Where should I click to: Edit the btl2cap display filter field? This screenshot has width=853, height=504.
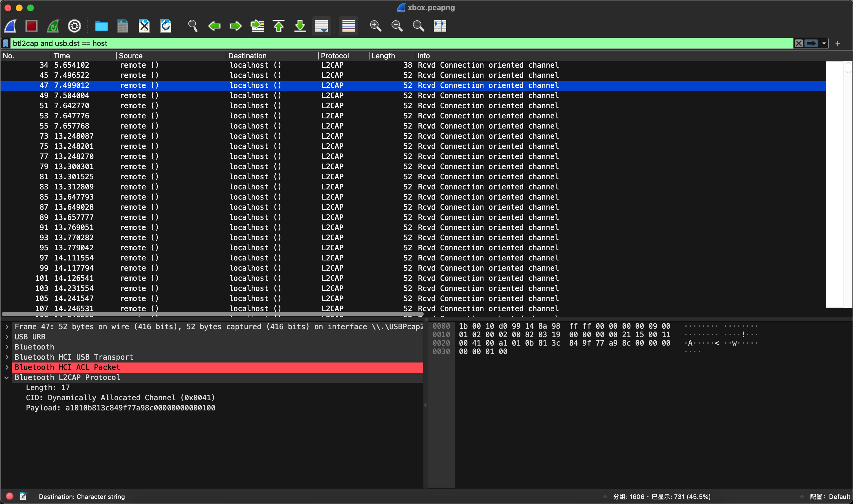click(402, 43)
